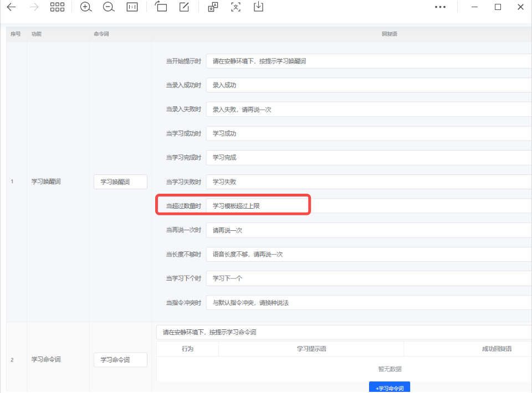Open the edit/annotate icon
This screenshot has width=532, height=393.
[x=184, y=7]
